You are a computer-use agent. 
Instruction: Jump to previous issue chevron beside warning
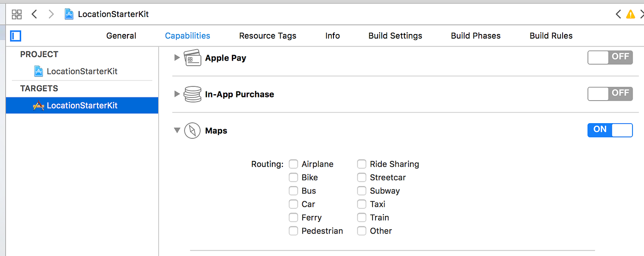click(619, 14)
